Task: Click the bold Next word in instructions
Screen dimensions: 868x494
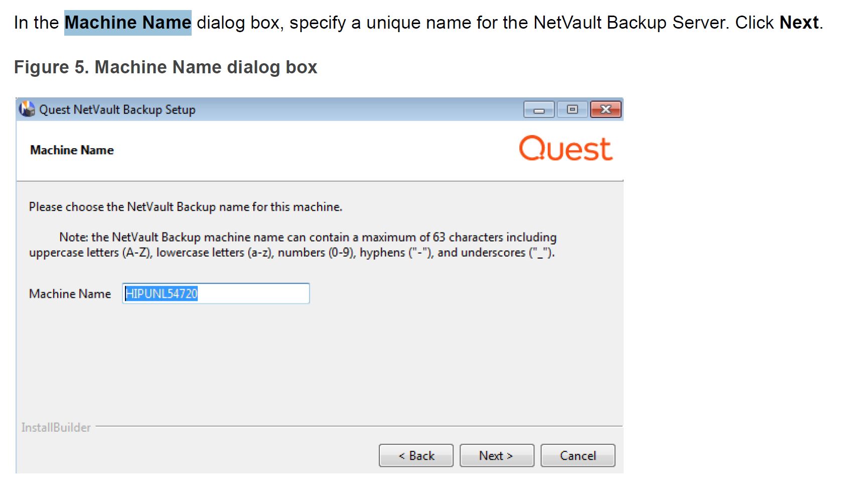Action: [x=799, y=23]
